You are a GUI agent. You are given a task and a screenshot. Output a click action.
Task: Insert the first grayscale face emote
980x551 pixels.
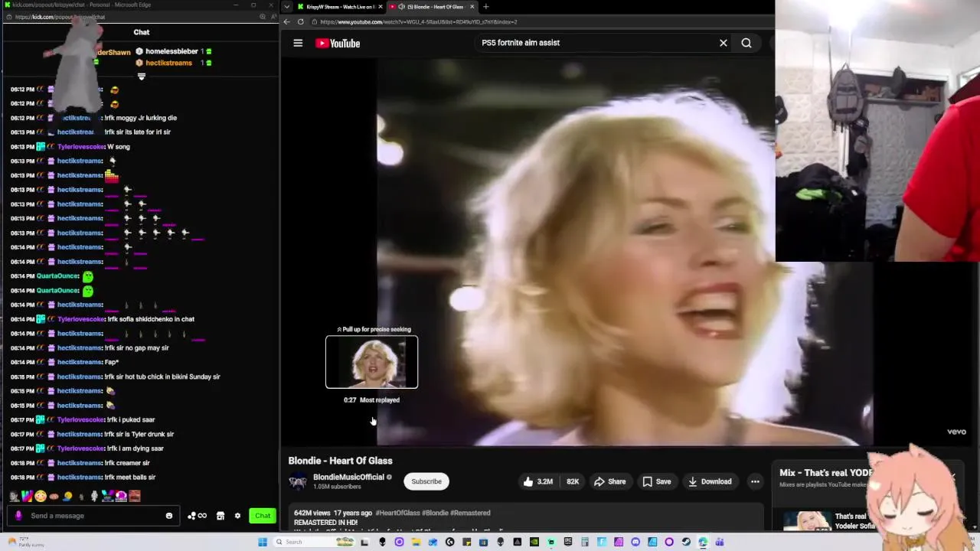(14, 496)
